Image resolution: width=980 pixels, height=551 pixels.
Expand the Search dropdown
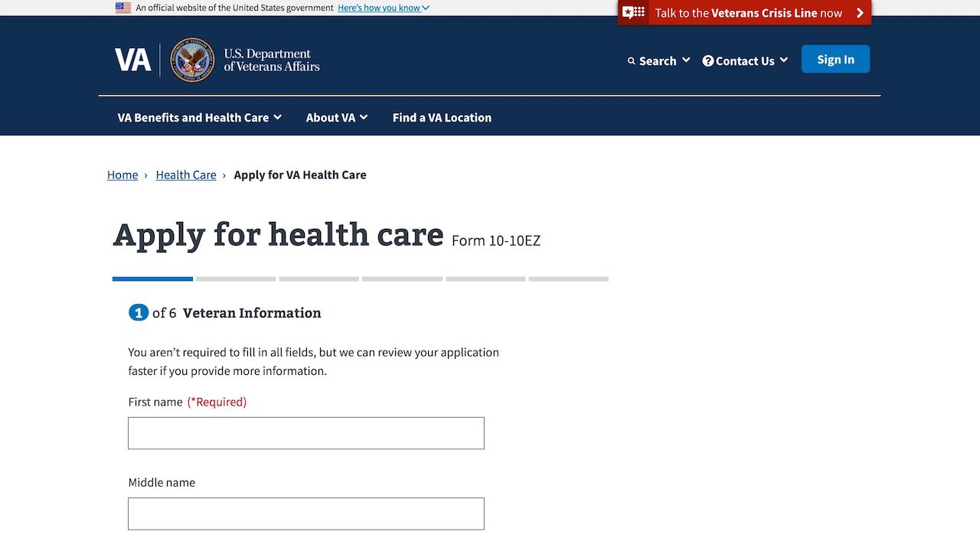(659, 61)
